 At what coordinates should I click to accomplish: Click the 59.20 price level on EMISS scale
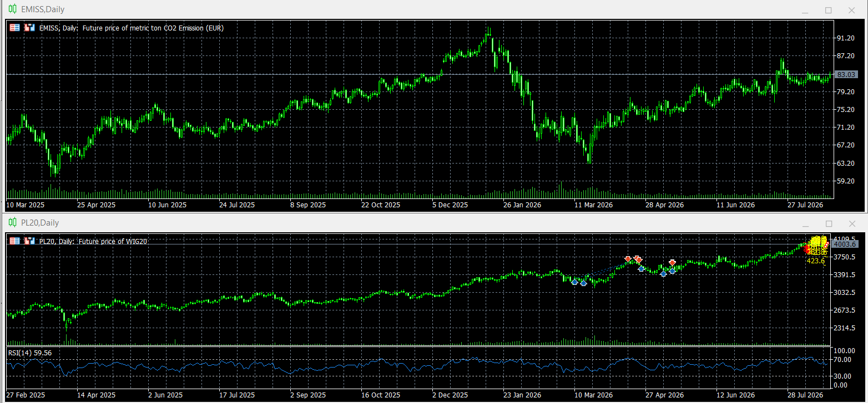coord(846,181)
